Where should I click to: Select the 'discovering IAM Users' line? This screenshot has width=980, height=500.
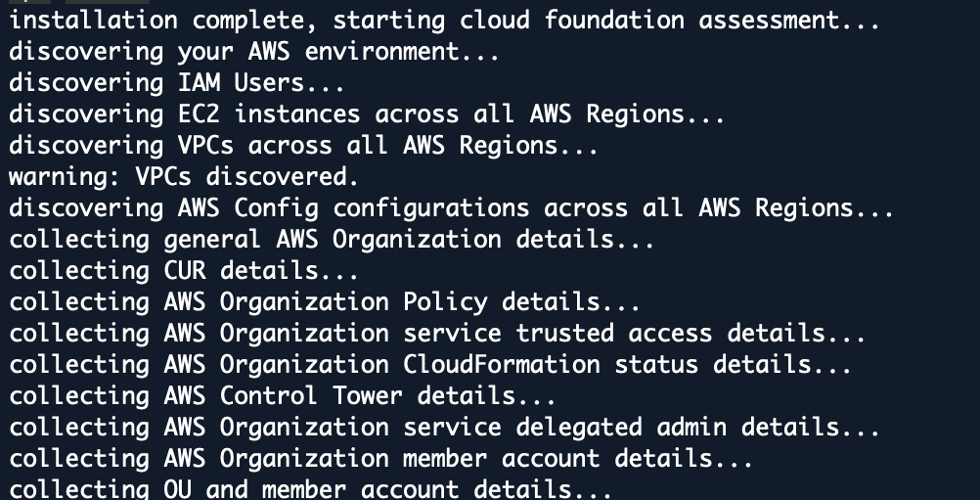coord(178,83)
